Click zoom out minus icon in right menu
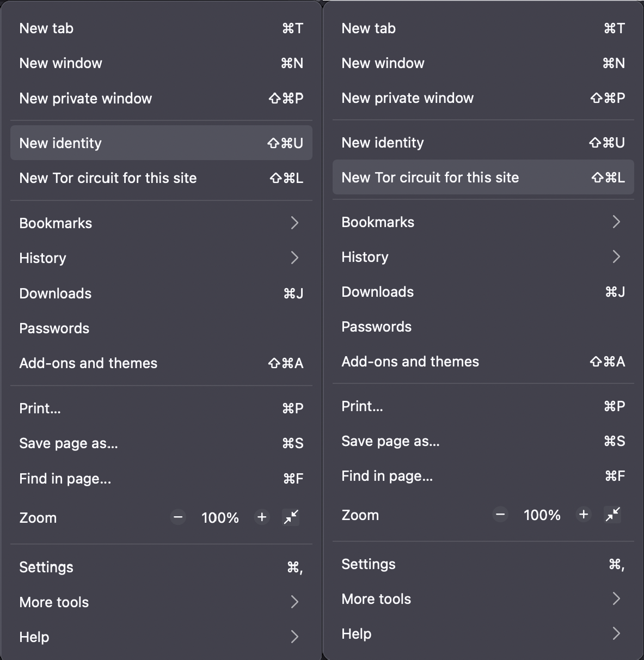This screenshot has width=644, height=660. click(x=500, y=515)
